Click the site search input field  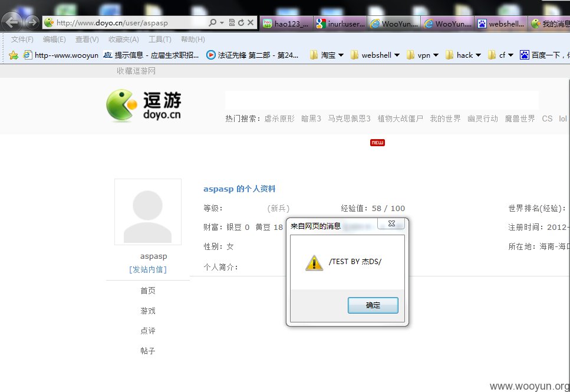382,100
